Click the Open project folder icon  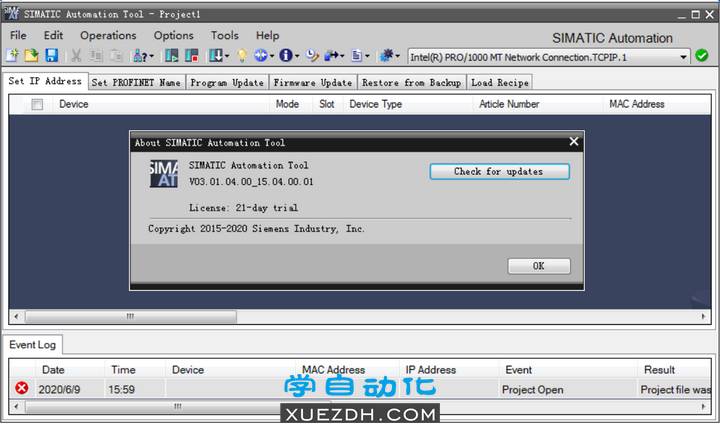point(31,56)
